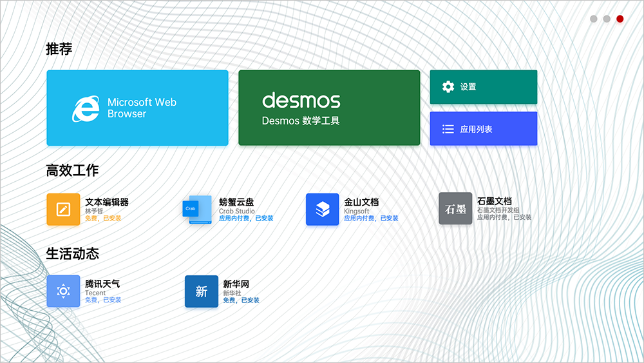
Task: Click the 生活动态 section heading
Action: pos(72,253)
